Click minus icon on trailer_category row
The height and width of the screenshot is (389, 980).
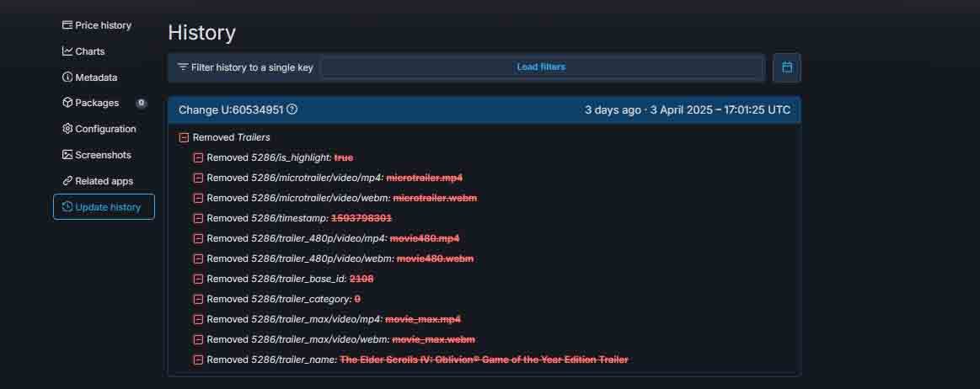click(x=198, y=299)
